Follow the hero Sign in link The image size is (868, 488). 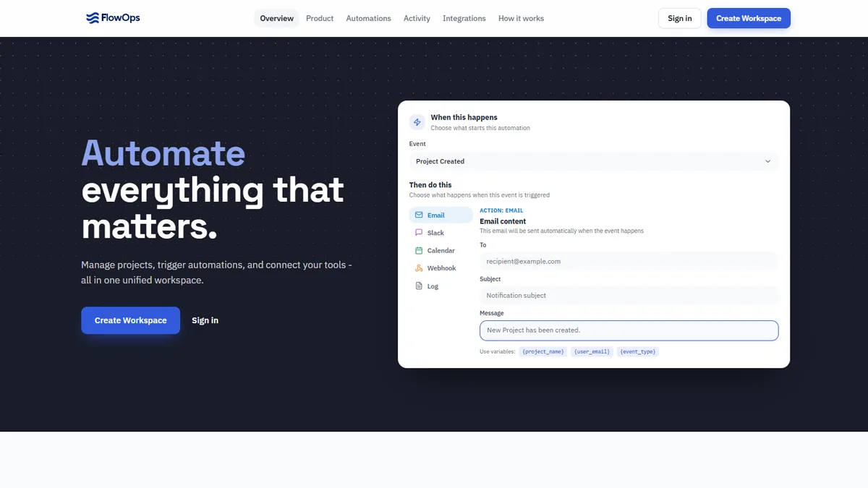(205, 320)
